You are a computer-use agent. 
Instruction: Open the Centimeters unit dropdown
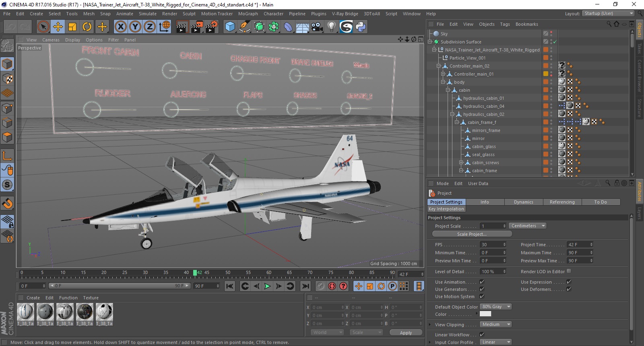coord(528,226)
